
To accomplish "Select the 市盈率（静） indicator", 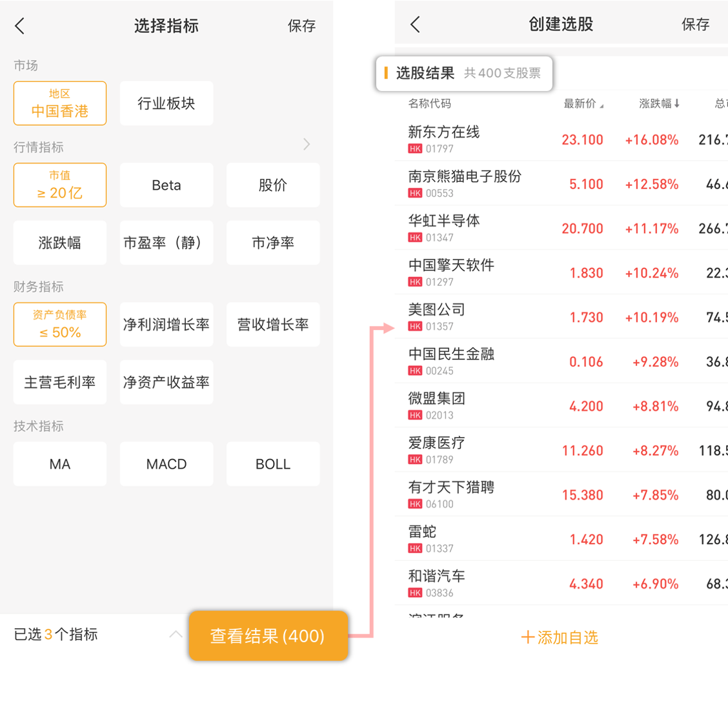I will click(167, 243).
